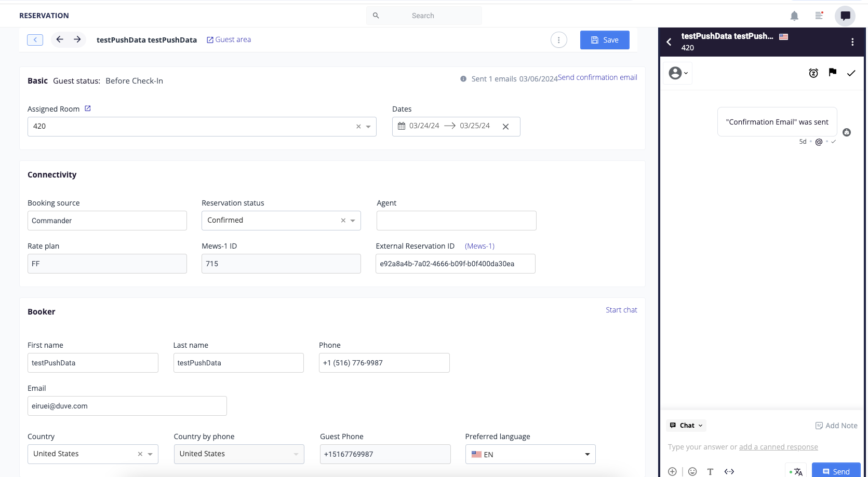Click the Before Check-In guest status text
The width and height of the screenshot is (868, 477).
(x=135, y=81)
